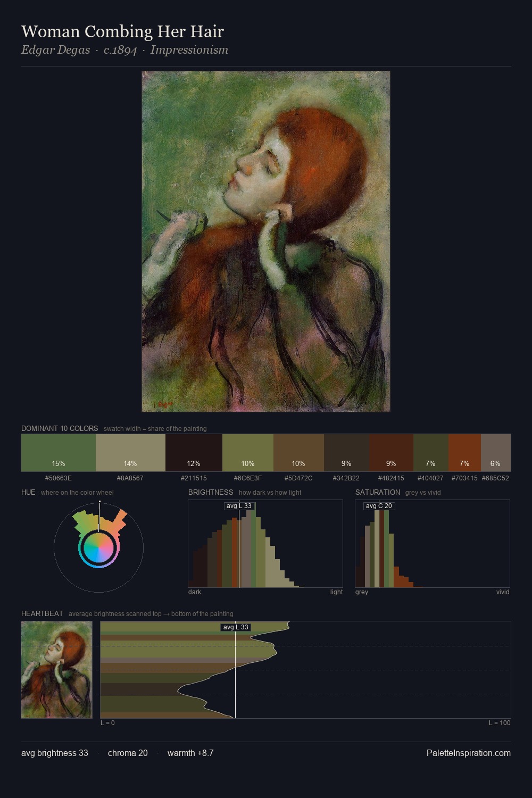Click the hue color wheel
The image size is (532, 798).
(x=98, y=547)
